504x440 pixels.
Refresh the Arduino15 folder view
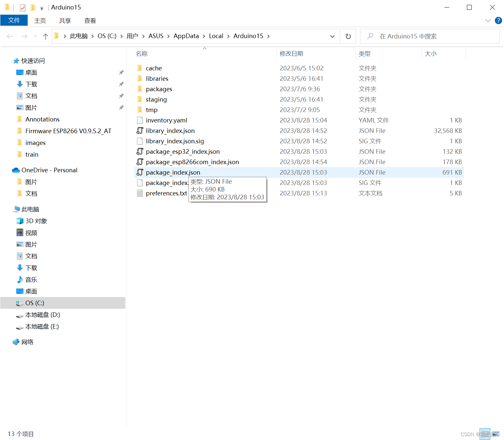point(348,36)
